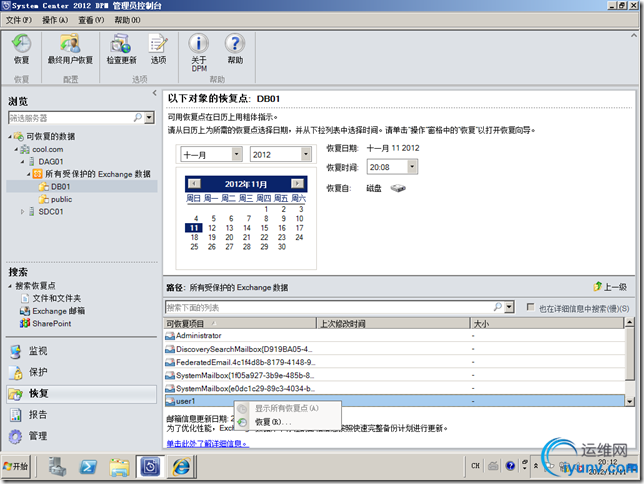Click list scrollbar down arrow
The image size is (644, 484).
pyautogui.click(x=629, y=401)
